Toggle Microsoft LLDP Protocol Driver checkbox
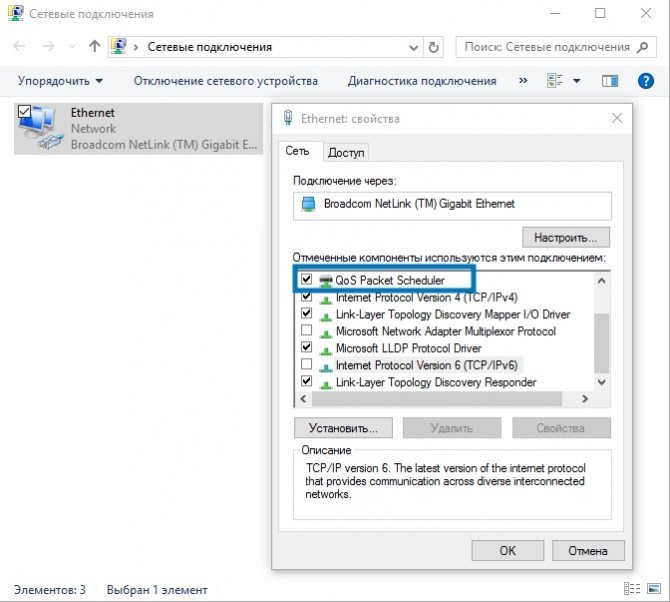670x602 pixels. (306, 347)
